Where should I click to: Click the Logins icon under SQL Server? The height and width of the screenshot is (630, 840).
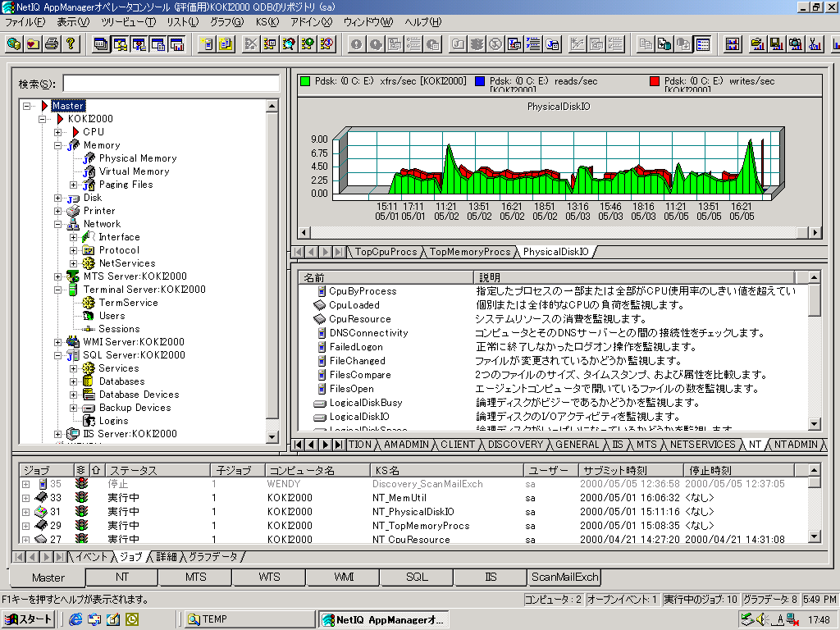89,421
